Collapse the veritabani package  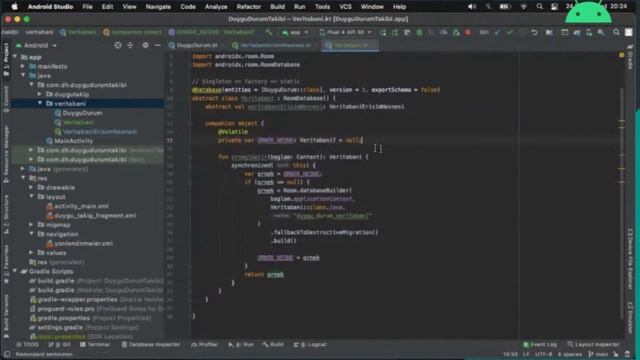[x=40, y=104]
